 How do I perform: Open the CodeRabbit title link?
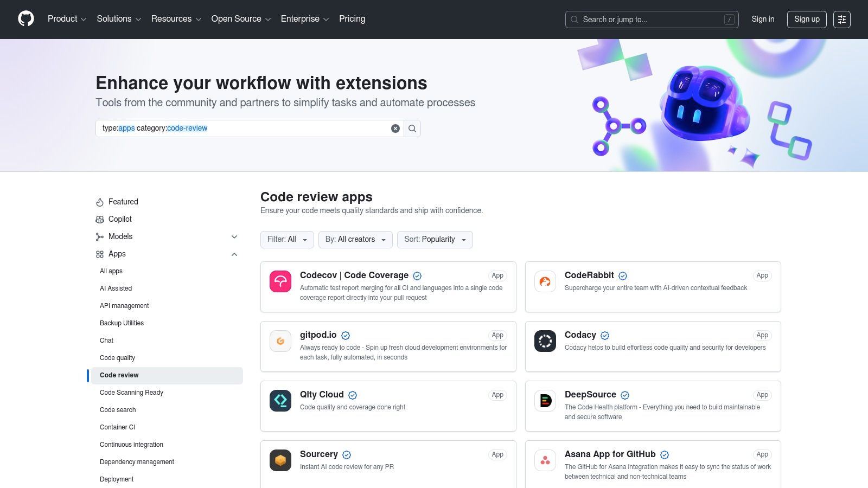[589, 275]
